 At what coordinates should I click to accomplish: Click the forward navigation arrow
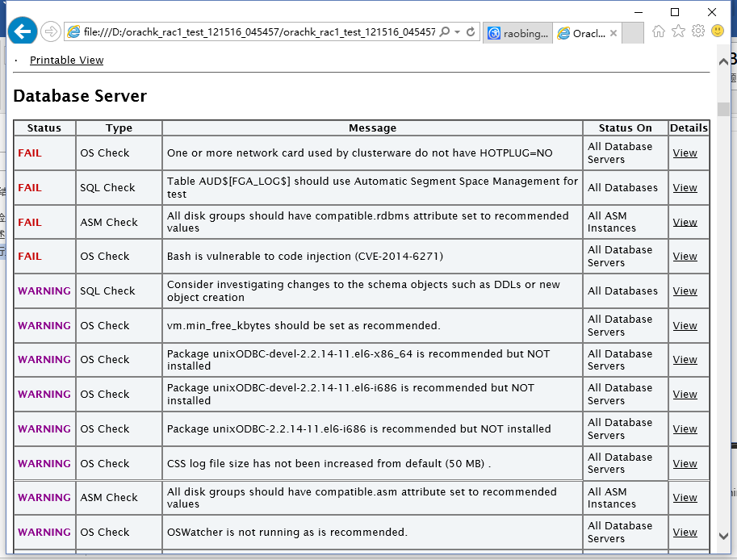(x=50, y=31)
